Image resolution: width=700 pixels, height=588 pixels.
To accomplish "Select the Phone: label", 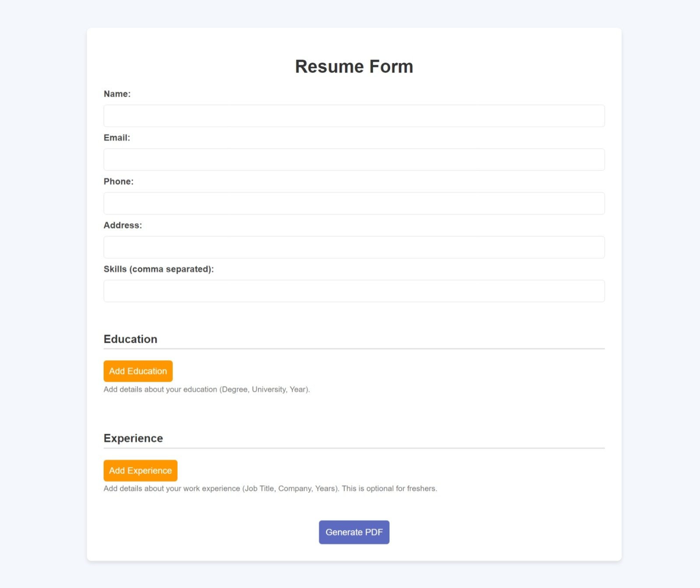I will pos(119,181).
